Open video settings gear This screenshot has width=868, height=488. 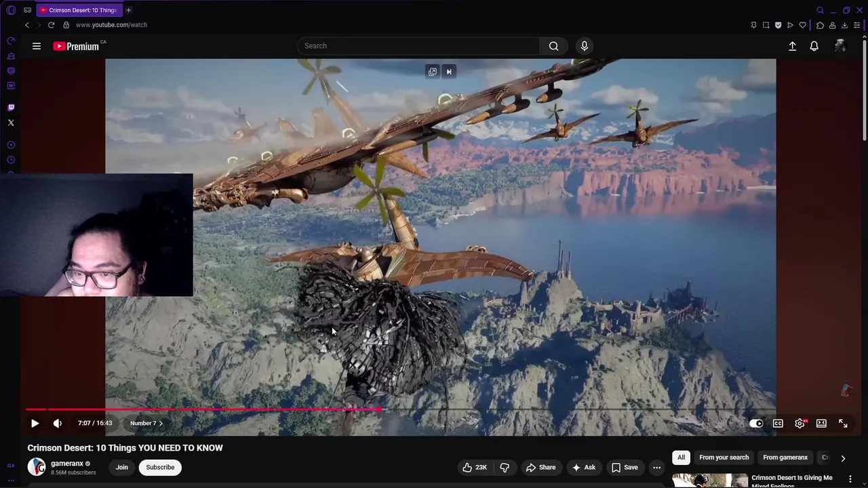[800, 423]
